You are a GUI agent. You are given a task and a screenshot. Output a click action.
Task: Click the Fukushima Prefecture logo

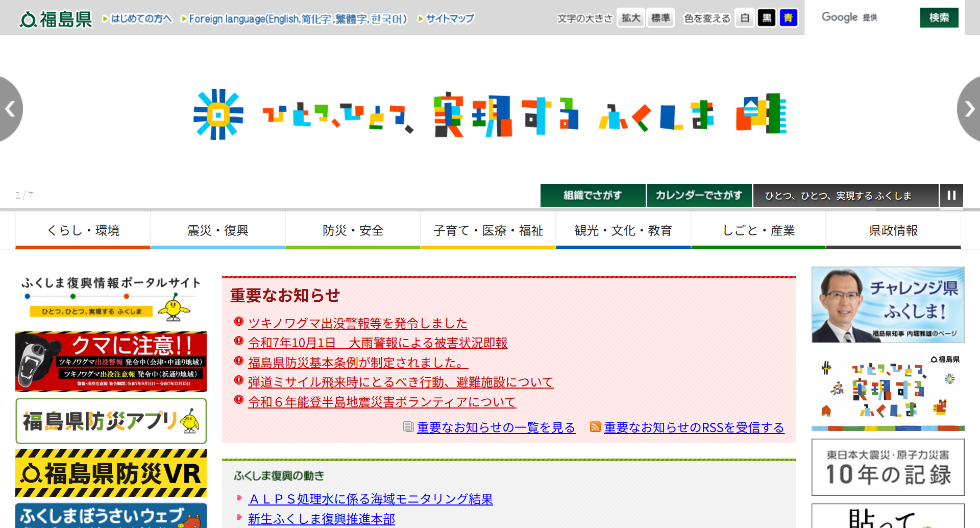coord(56,19)
